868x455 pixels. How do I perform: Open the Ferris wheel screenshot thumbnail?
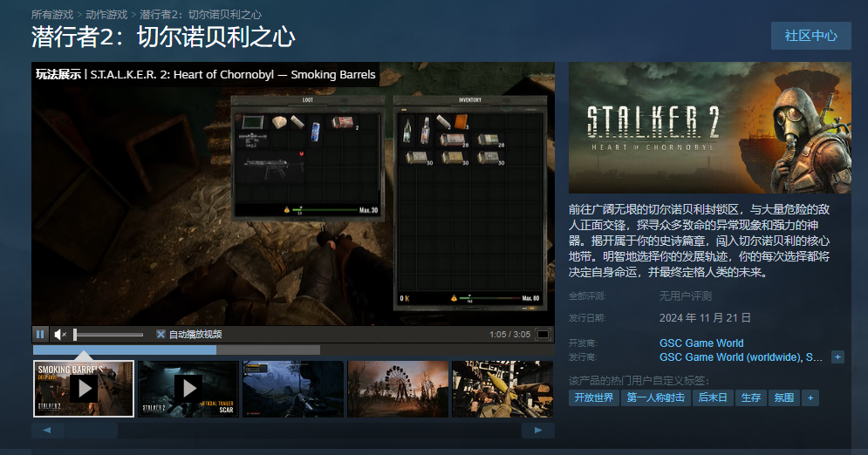click(397, 389)
